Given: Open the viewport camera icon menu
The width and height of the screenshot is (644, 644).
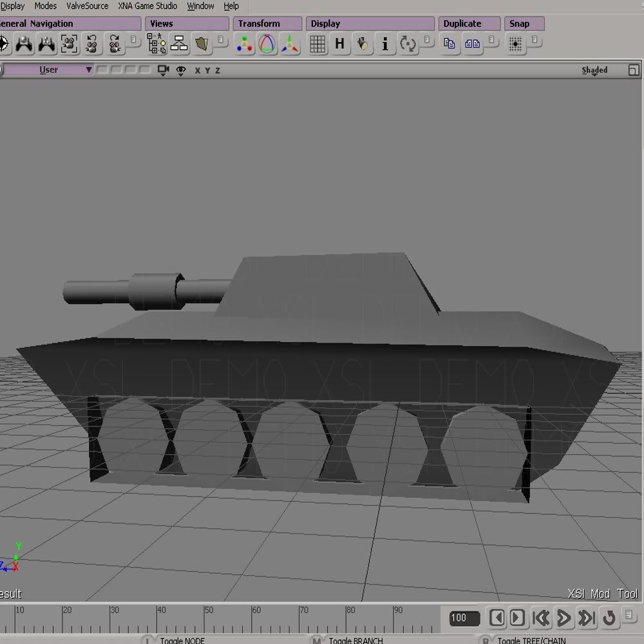Looking at the screenshot, I should (164, 71).
